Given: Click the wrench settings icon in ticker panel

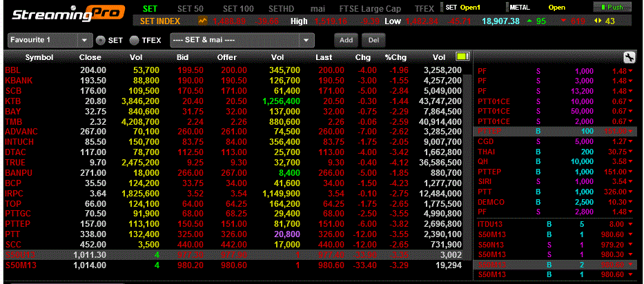Looking at the screenshot, I should pos(628,57).
